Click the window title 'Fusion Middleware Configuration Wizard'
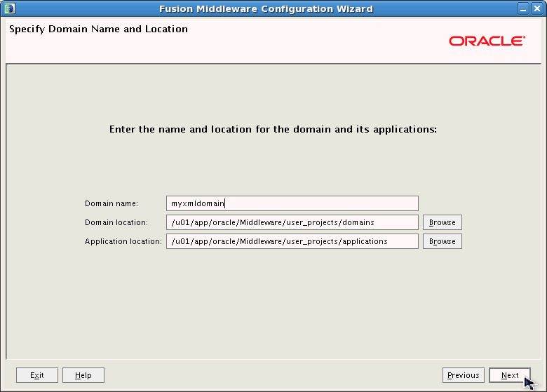The width and height of the screenshot is (547, 392). [266, 8]
